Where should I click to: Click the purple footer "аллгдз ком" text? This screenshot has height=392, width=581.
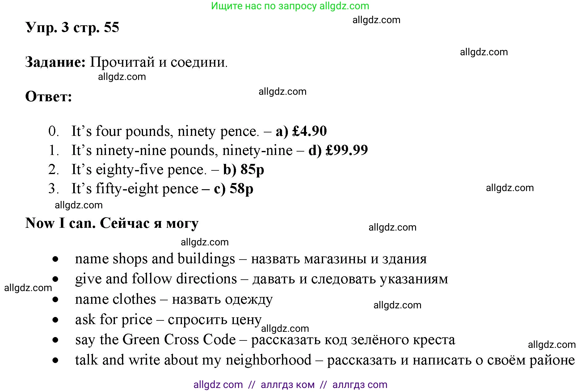(287, 385)
